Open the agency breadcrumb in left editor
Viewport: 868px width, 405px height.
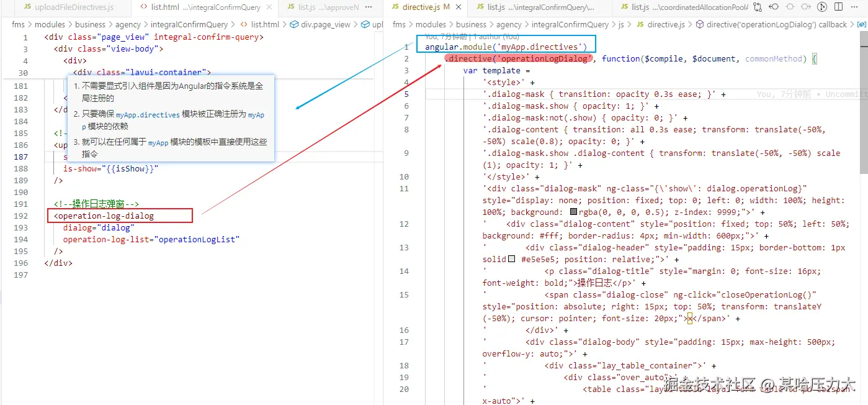[x=128, y=24]
